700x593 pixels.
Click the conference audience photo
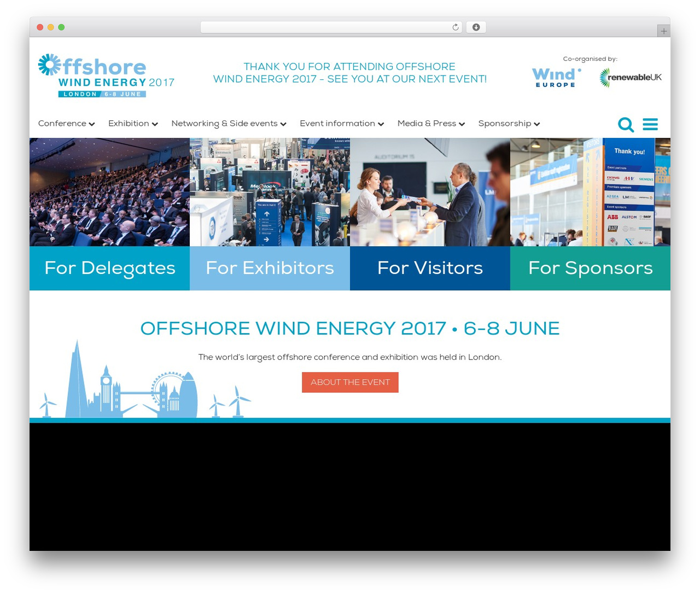point(109,192)
